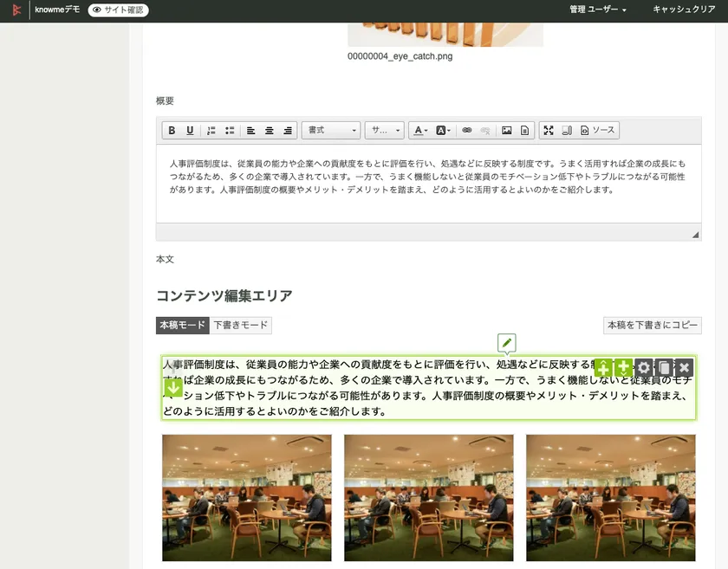Open the 書式 format dropdown
This screenshot has width=728, height=569.
tap(331, 131)
